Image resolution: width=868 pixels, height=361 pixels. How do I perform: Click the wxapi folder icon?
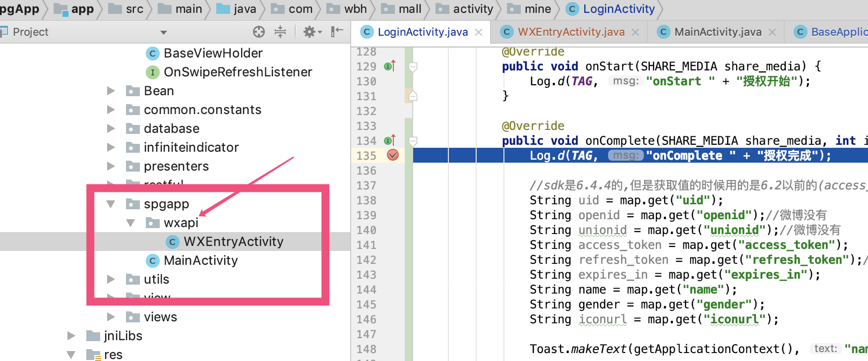pos(152,223)
